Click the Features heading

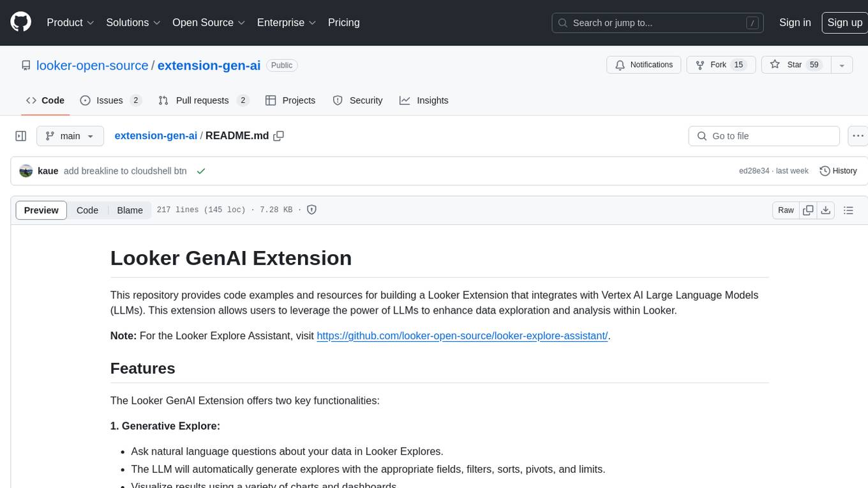pyautogui.click(x=142, y=369)
